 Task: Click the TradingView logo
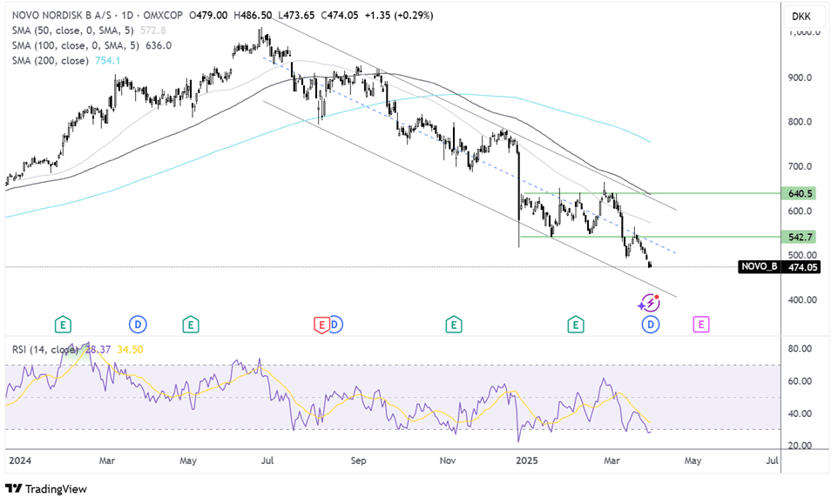pyautogui.click(x=46, y=488)
